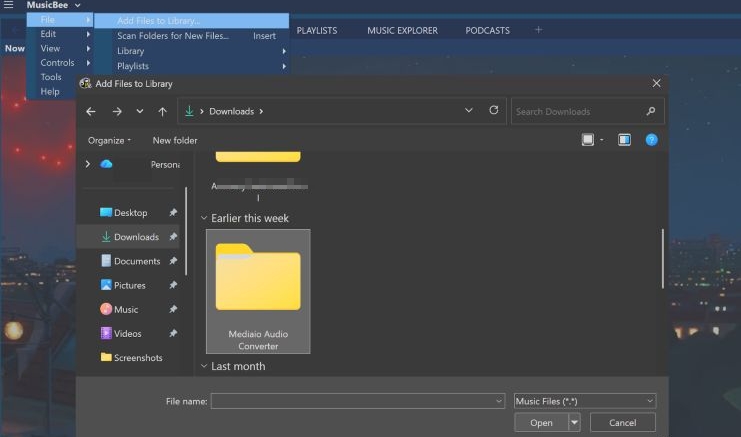Switch to the MUSIC EXPLORER tab
The width and height of the screenshot is (741, 437).
point(402,30)
